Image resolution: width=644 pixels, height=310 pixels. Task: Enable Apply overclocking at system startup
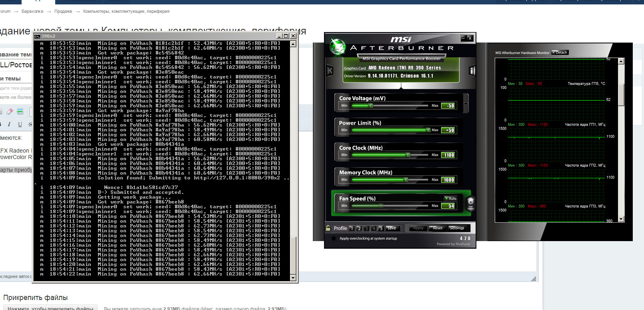334,238
